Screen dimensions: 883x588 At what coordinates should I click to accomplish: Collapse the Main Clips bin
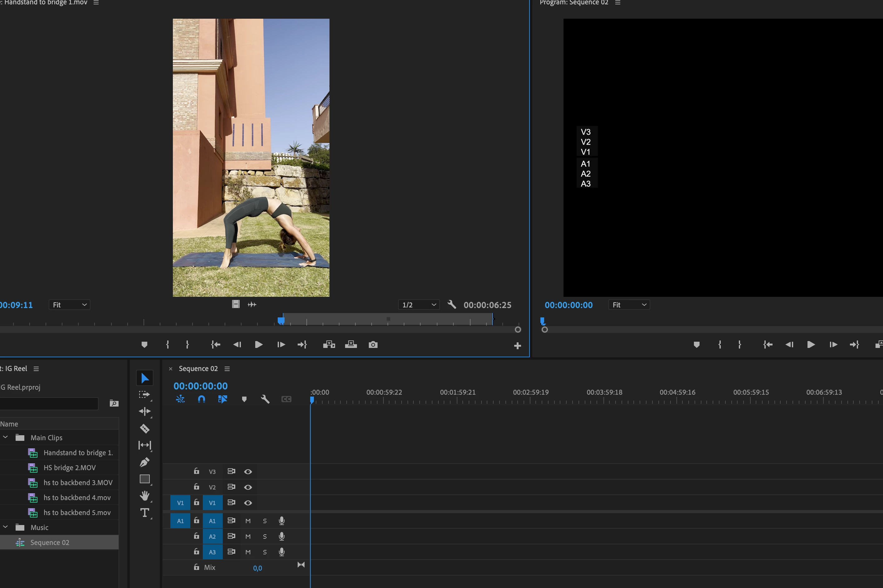click(x=6, y=437)
